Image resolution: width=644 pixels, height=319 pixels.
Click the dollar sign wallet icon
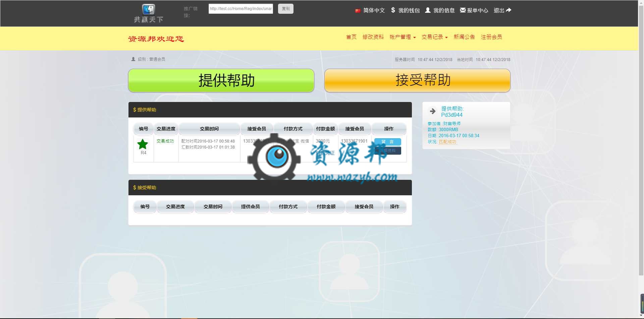click(393, 10)
